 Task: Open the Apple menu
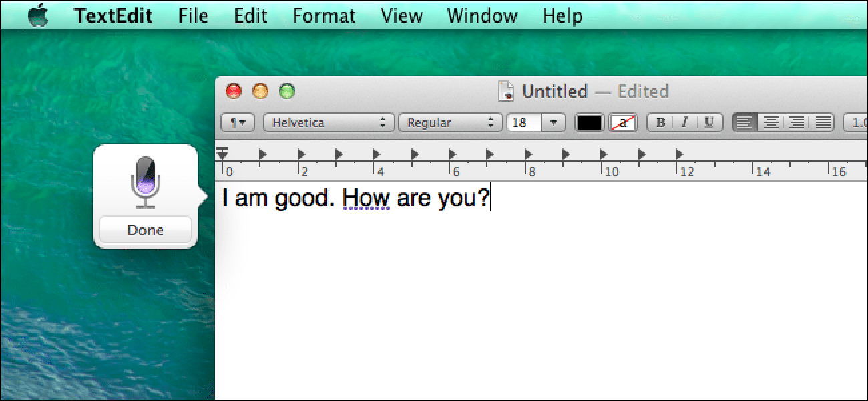39,15
